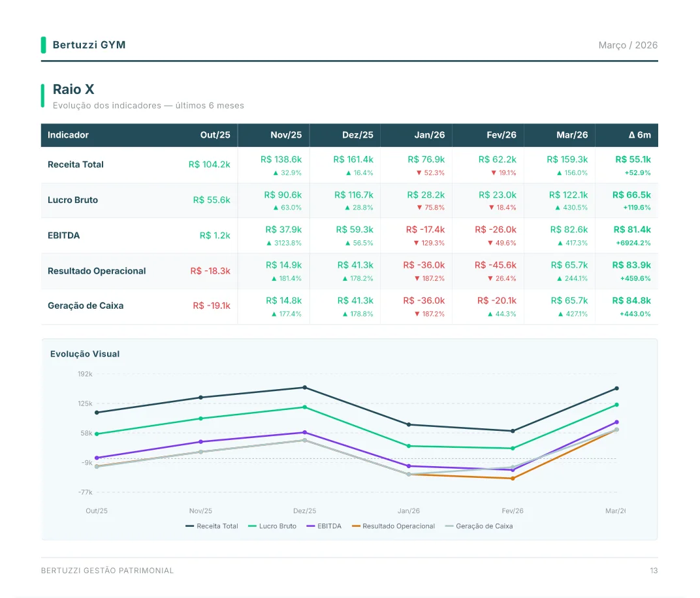700x598 pixels.
Task: Click Lucro Bruto data point at Jan/26
Action: pyautogui.click(x=409, y=446)
